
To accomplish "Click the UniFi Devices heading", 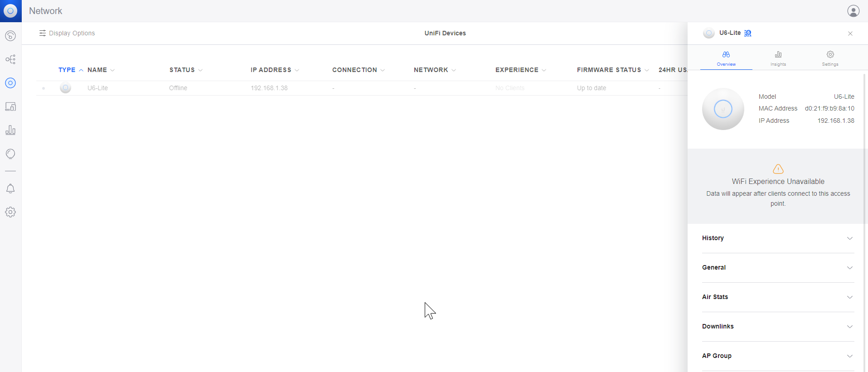I will (x=445, y=33).
